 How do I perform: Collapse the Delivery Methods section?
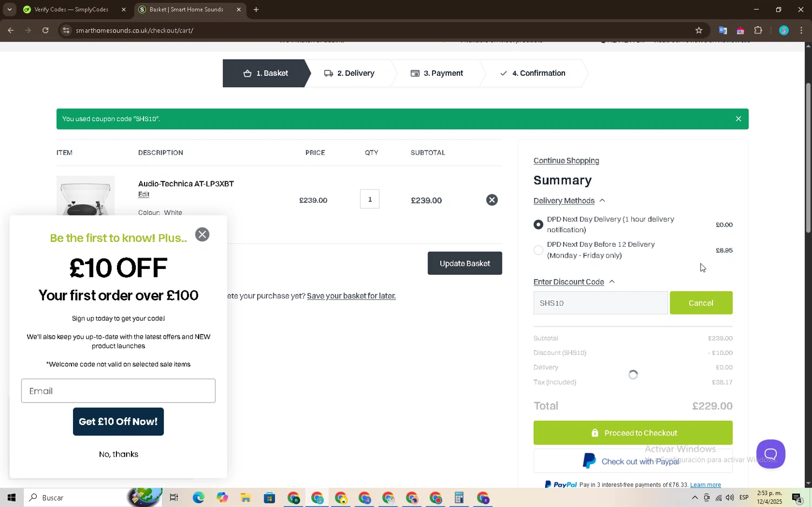point(569,201)
